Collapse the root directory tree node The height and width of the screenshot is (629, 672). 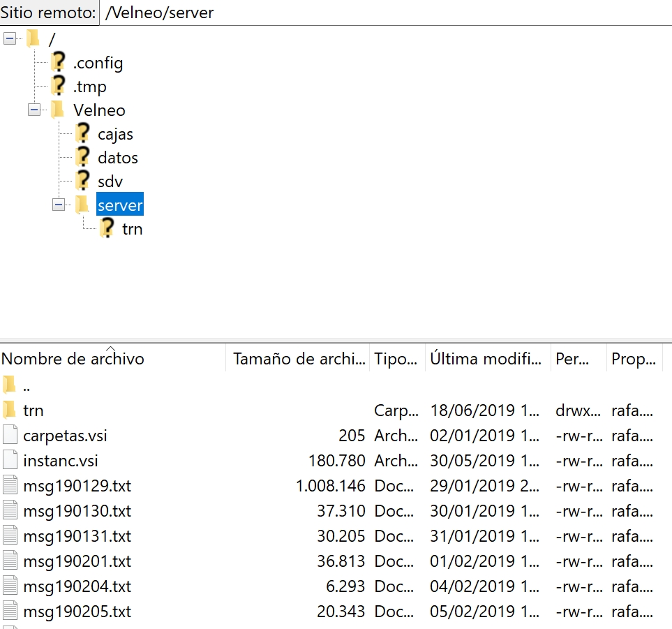tap(10, 39)
